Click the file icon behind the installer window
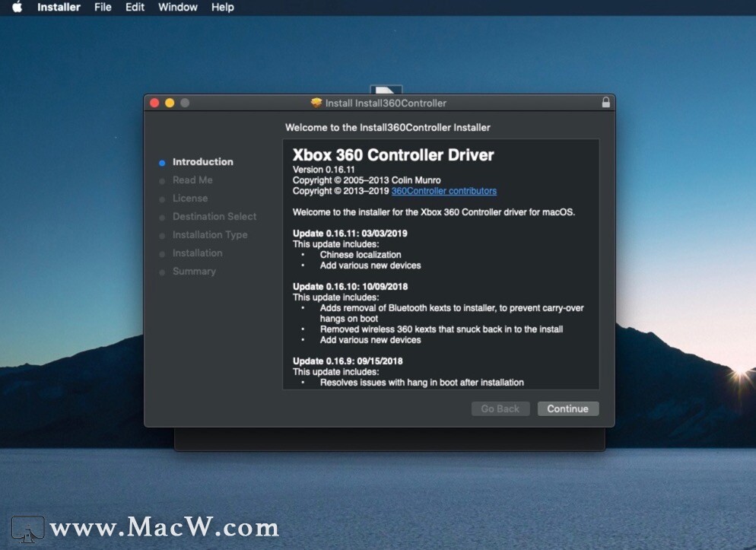Image resolution: width=756 pixels, height=550 pixels. (x=386, y=90)
